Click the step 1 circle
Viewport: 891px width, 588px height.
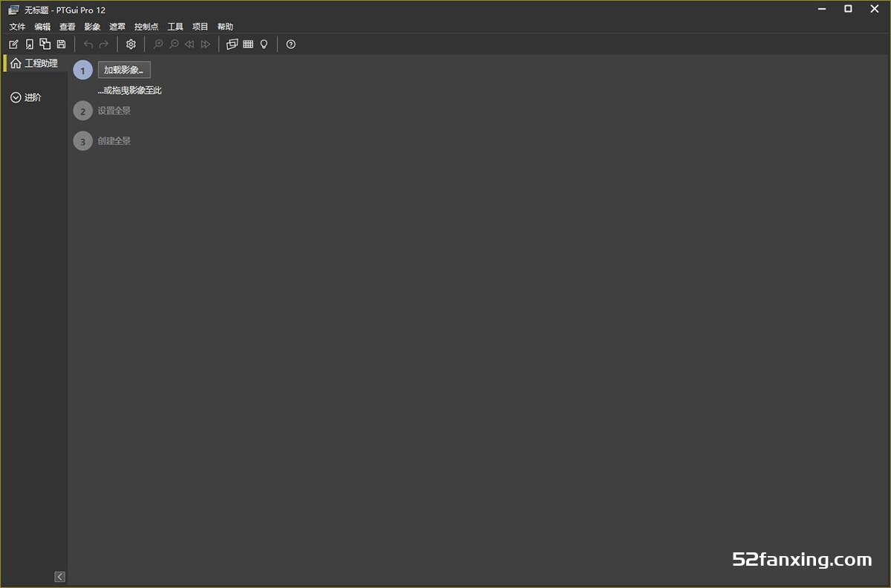(x=83, y=71)
